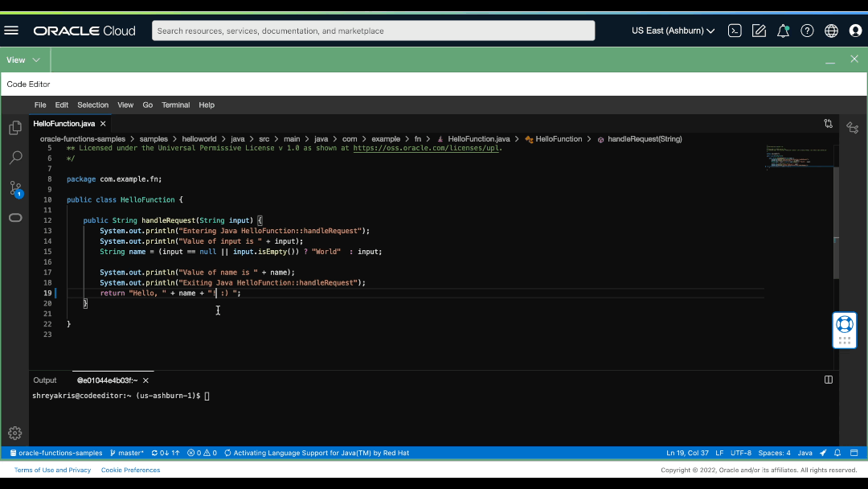Open the Search panel icon
The width and height of the screenshot is (868, 489).
(14, 158)
